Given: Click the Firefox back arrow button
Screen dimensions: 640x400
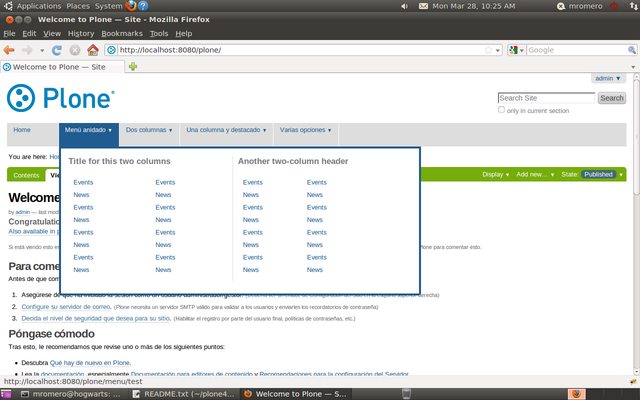Looking at the screenshot, I should pyautogui.click(x=9, y=50).
